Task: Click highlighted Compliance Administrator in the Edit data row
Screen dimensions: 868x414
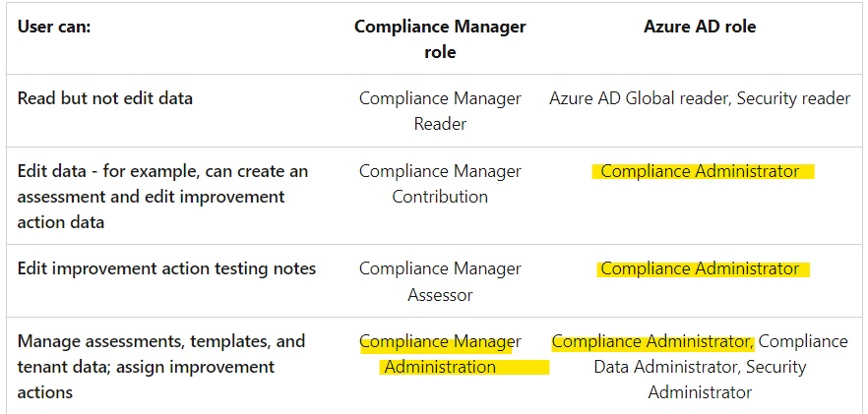Action: click(x=700, y=171)
